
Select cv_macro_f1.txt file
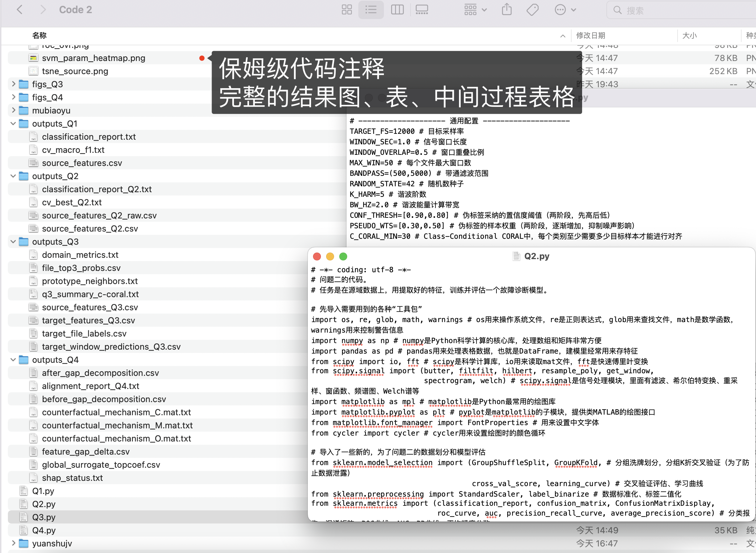tap(73, 150)
